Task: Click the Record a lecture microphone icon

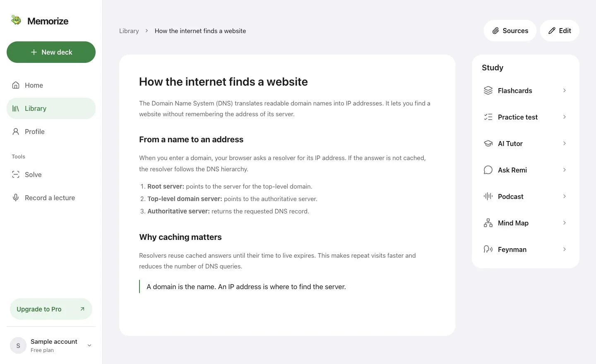Action: coord(16,198)
